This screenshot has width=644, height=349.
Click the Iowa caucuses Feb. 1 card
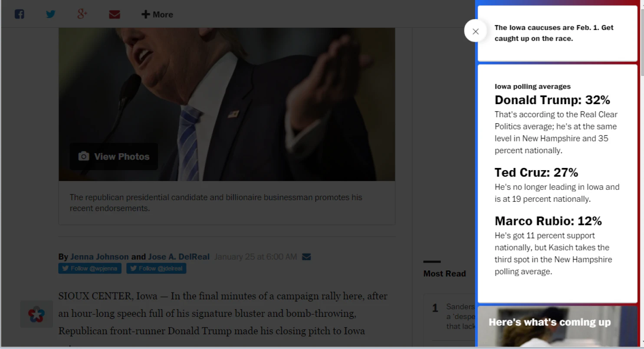coord(558,33)
